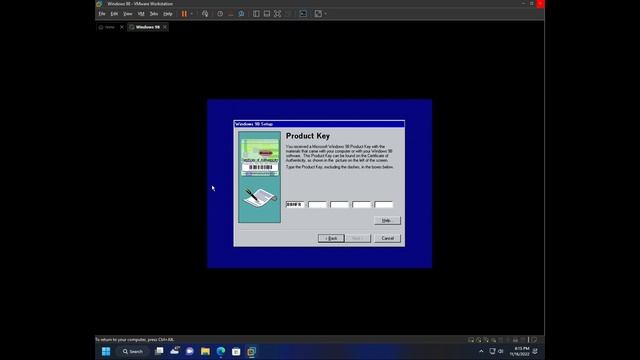Click the first product key box
This screenshot has width=640, height=360.
[295, 204]
